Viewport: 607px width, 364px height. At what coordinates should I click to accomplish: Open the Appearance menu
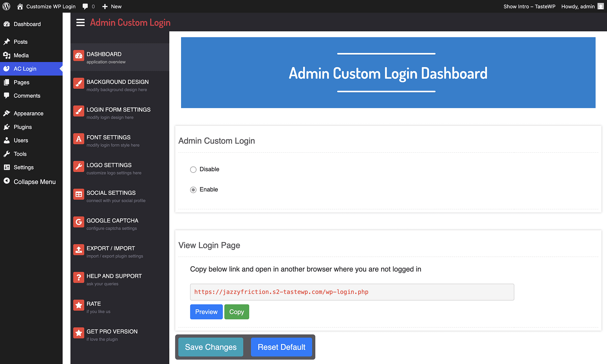28,113
